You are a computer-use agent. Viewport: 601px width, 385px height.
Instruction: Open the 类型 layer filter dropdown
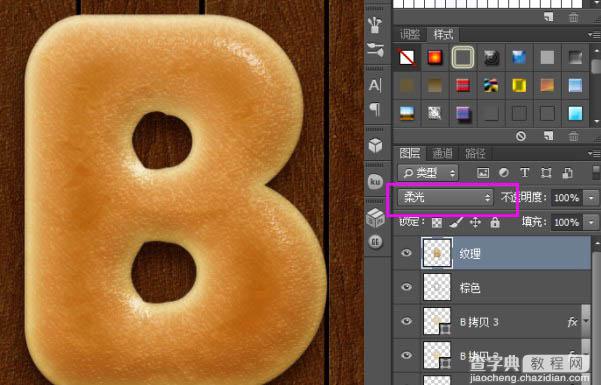point(428,173)
